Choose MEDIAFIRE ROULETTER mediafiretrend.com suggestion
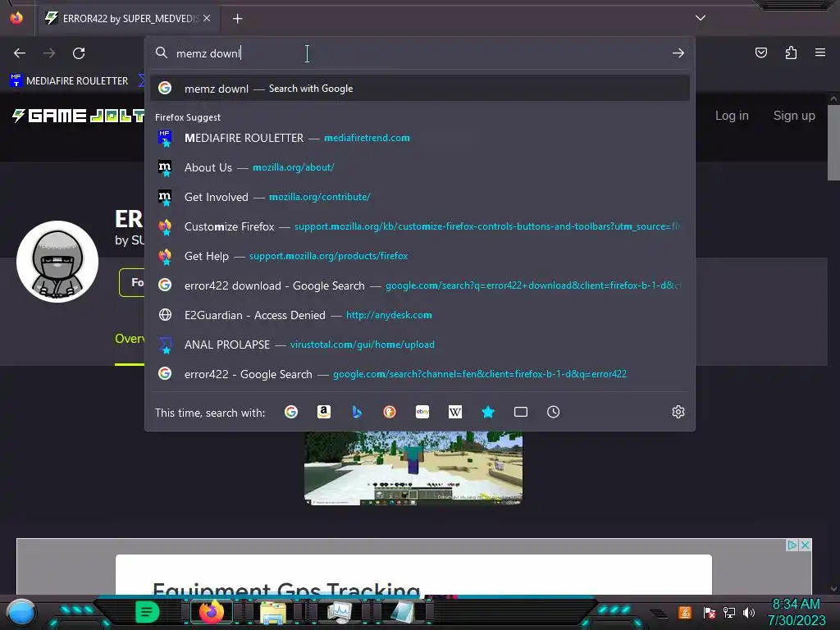Image resolution: width=840 pixels, height=630 pixels. 420,138
